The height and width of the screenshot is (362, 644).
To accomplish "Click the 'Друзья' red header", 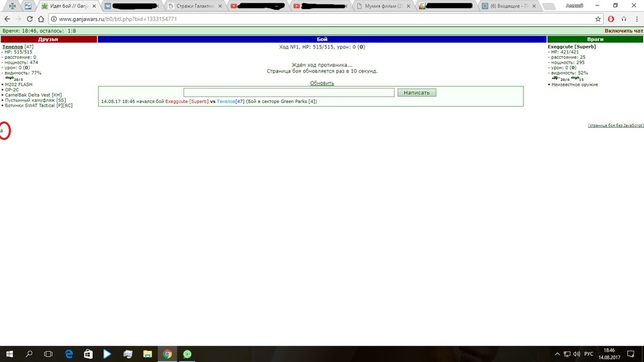I will (48, 39).
